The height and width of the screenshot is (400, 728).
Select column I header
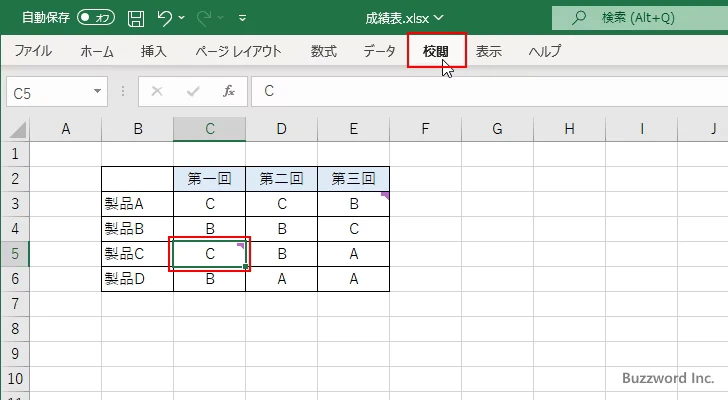641,129
